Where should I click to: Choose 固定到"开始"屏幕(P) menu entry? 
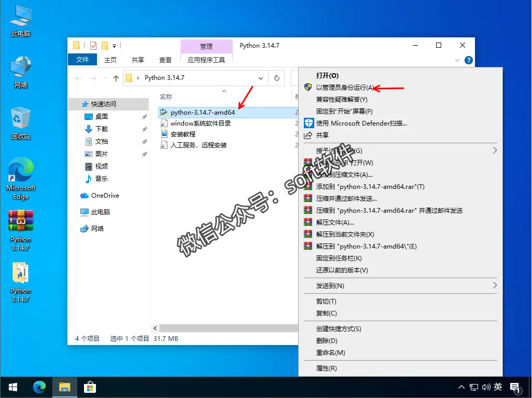pos(400,112)
